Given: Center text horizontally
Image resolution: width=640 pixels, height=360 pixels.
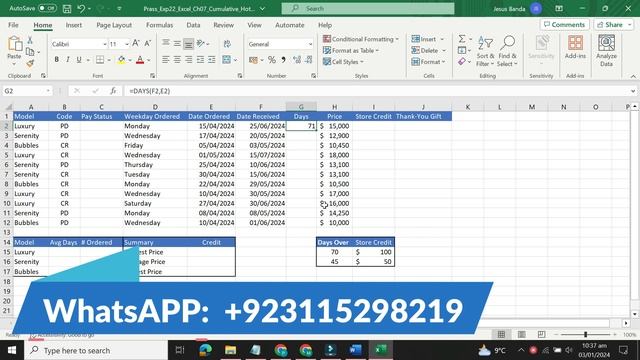Looking at the screenshot, I should click(177, 60).
